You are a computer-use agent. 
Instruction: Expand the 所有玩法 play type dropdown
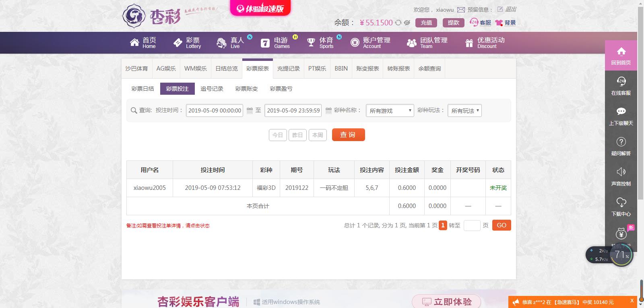(x=464, y=110)
